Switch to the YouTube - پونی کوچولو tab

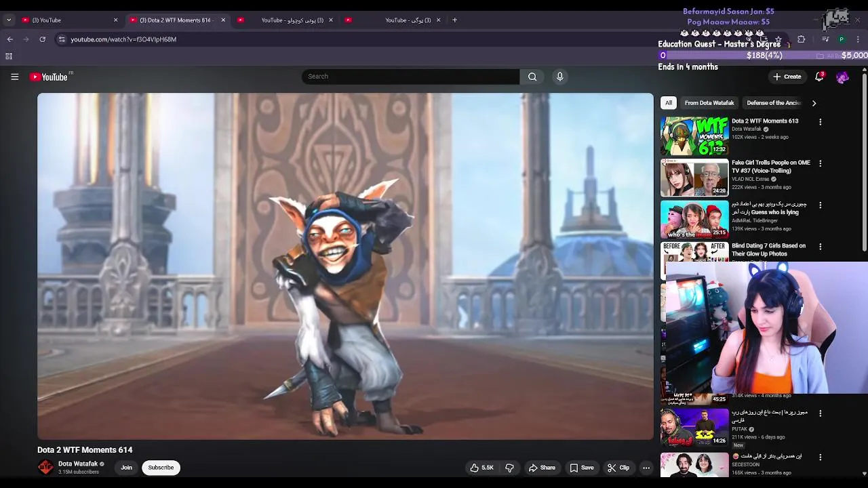coord(285,20)
